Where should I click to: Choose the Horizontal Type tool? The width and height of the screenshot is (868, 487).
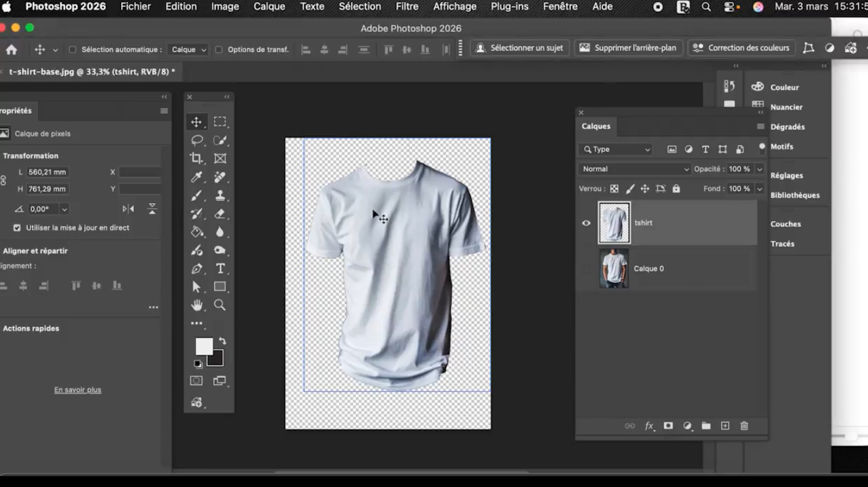tap(220, 268)
